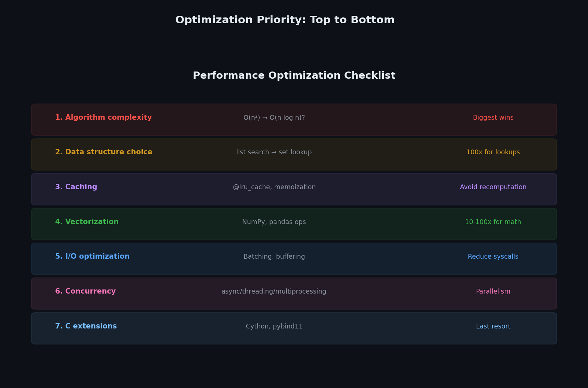Click the title 'Optimization Priority: Top to Bottom'
The height and width of the screenshot is (388, 588).
coord(285,20)
